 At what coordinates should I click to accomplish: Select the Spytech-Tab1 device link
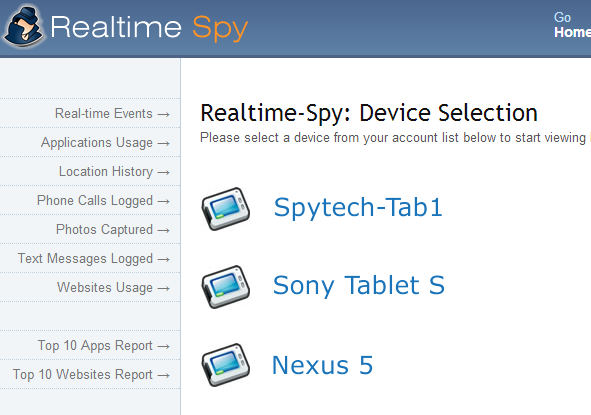click(358, 207)
